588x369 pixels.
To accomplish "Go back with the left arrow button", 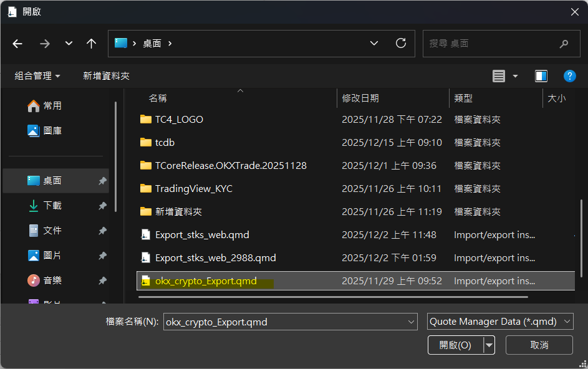I will (17, 44).
